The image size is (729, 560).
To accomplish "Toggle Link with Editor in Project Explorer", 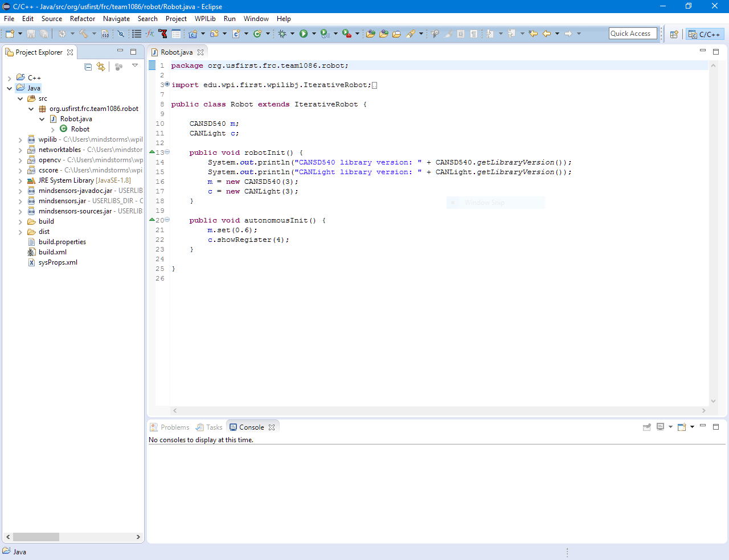I will 101,67.
